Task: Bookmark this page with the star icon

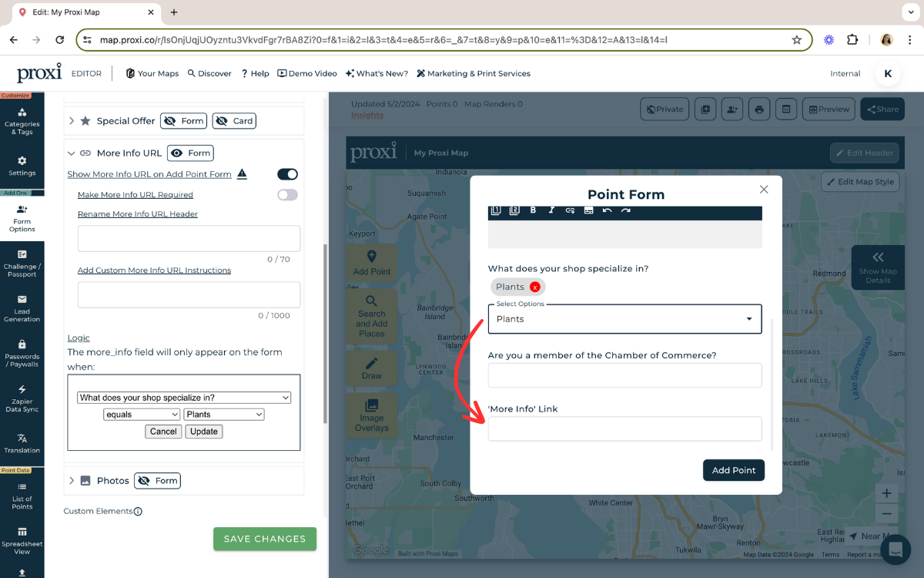Action: [796, 39]
